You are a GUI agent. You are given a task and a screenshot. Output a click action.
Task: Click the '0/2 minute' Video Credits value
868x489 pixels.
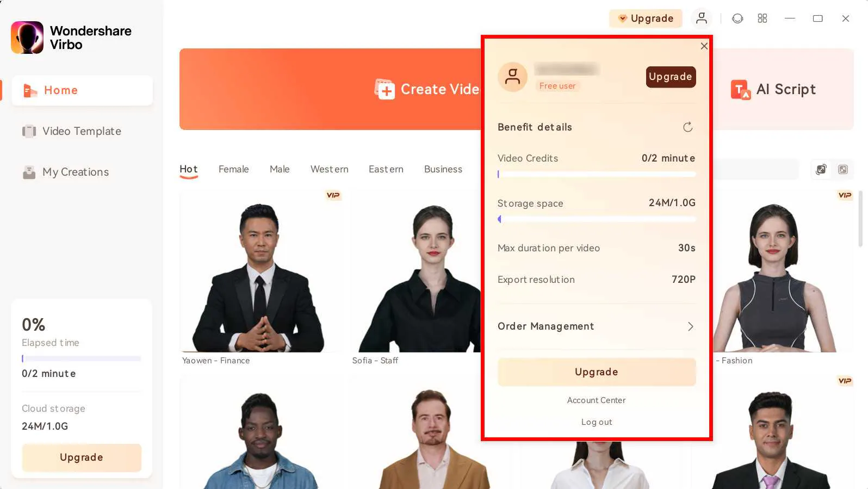668,158
